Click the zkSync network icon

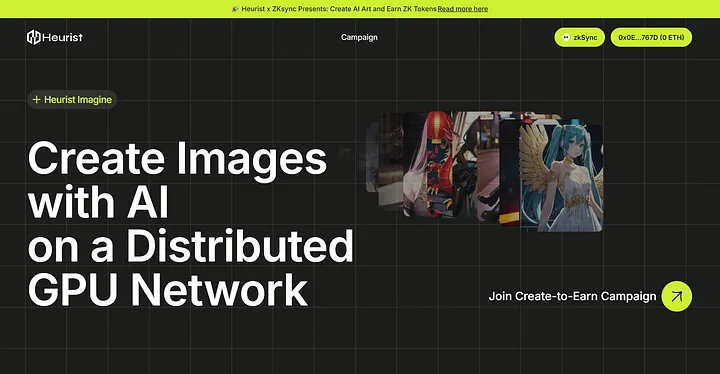click(x=566, y=38)
